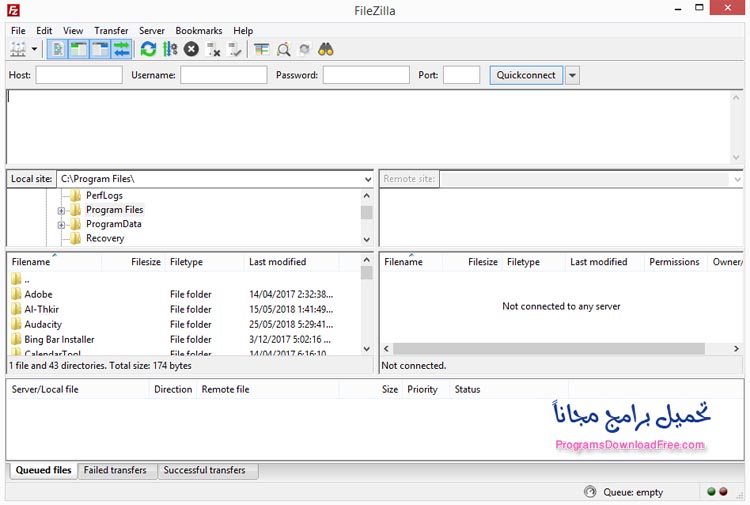The height and width of the screenshot is (505, 750).
Task: Search files with binoculars icon
Action: click(326, 49)
